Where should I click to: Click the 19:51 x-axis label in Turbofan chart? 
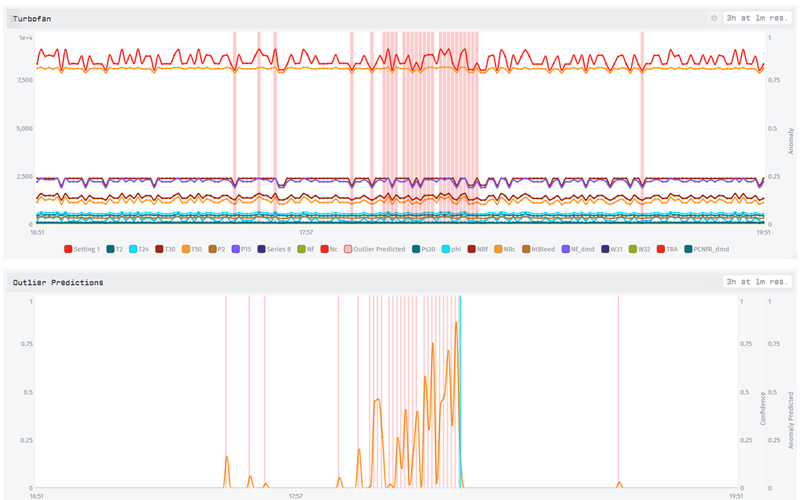pos(763,232)
